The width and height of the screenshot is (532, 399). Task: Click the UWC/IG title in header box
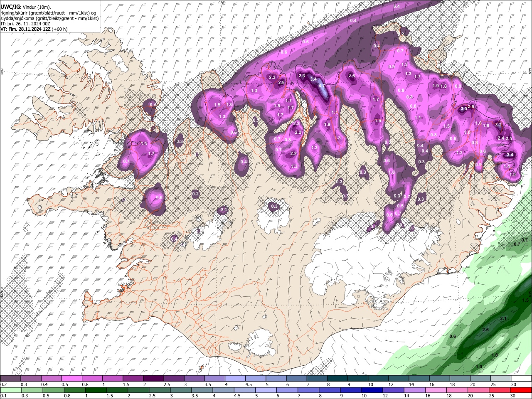click(x=10, y=7)
